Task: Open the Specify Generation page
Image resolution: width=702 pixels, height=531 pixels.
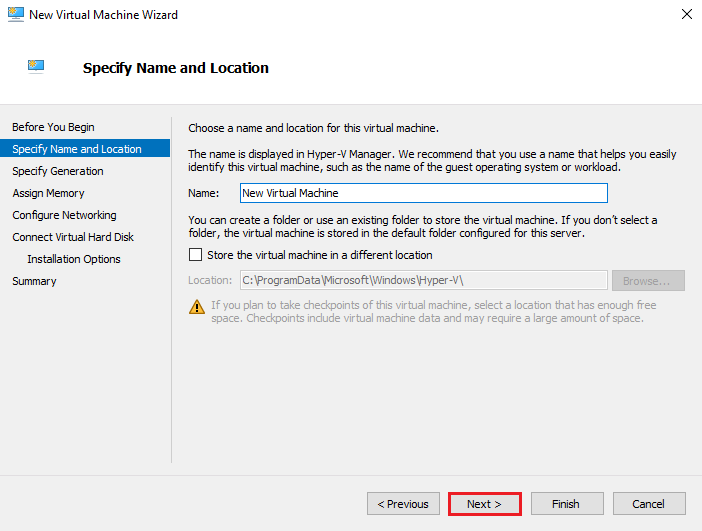Action: 58,171
